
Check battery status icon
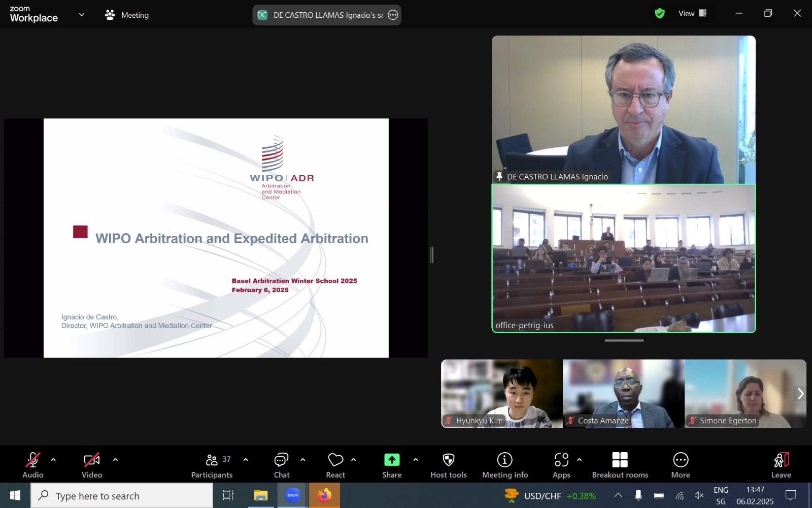click(659, 495)
